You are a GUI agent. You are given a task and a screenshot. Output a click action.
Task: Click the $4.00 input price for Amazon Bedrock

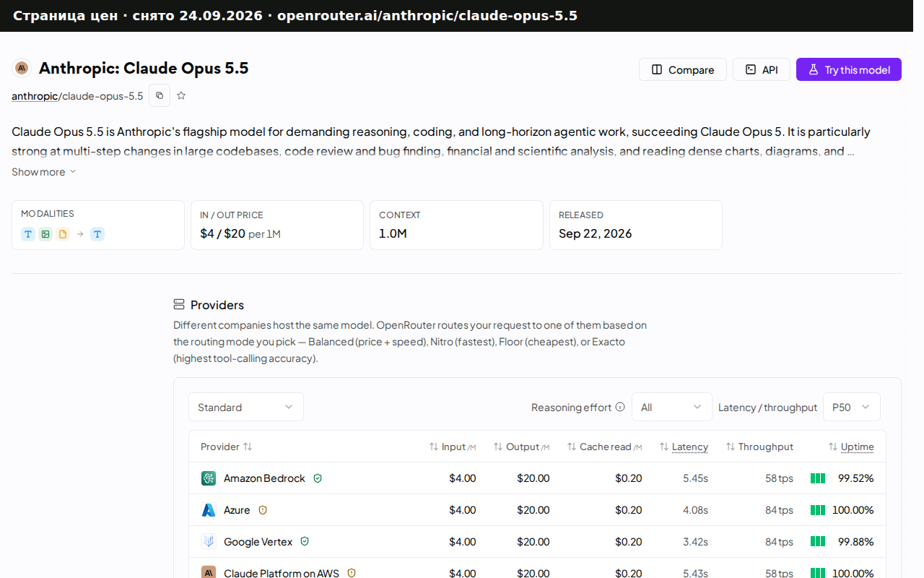click(462, 478)
